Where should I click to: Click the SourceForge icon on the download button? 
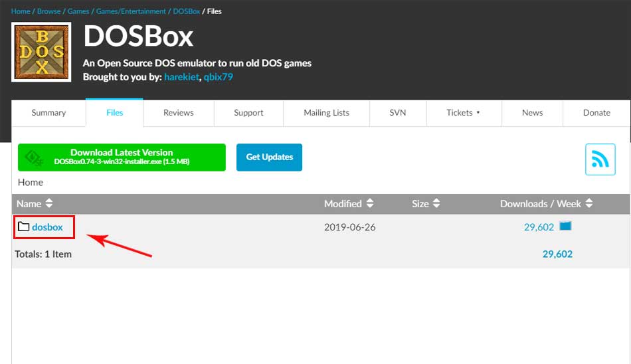(34, 157)
